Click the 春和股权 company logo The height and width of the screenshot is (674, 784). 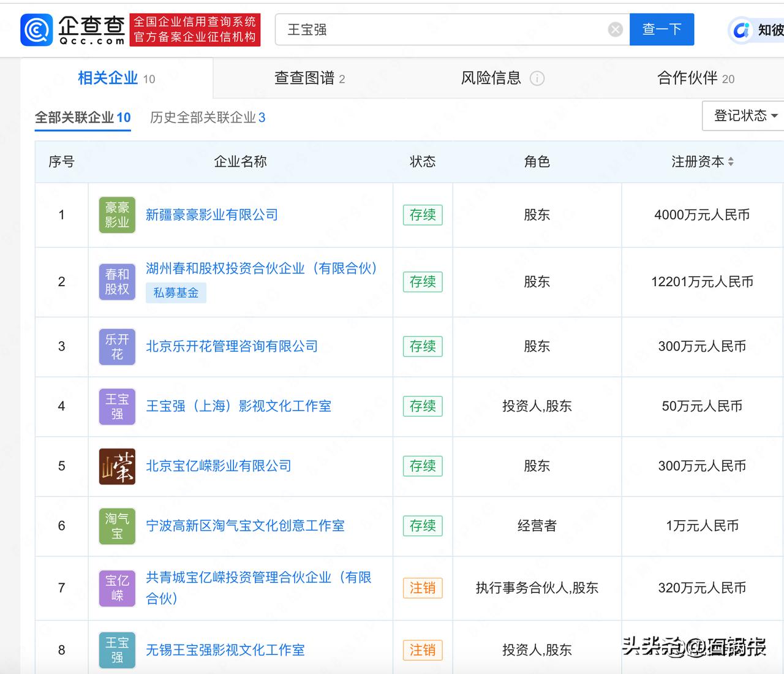coord(117,282)
